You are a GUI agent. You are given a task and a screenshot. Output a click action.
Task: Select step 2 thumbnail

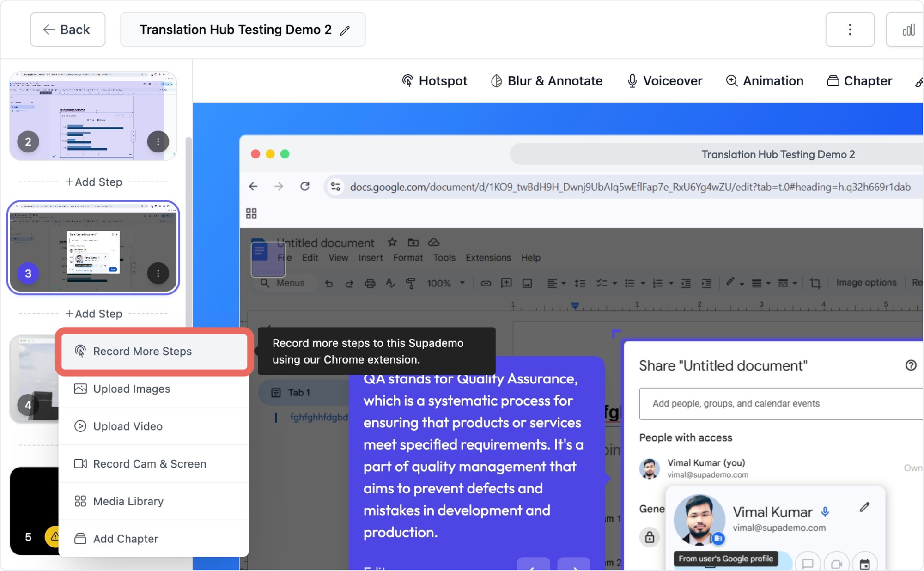93,115
